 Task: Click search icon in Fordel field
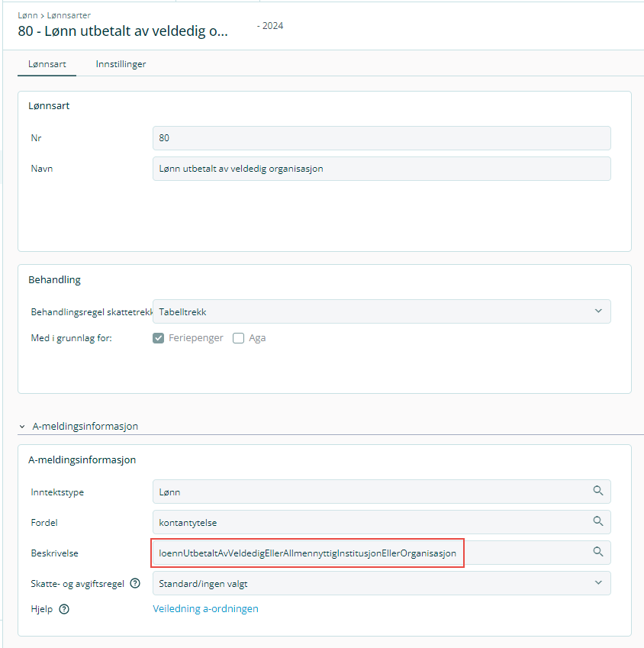[x=598, y=522]
